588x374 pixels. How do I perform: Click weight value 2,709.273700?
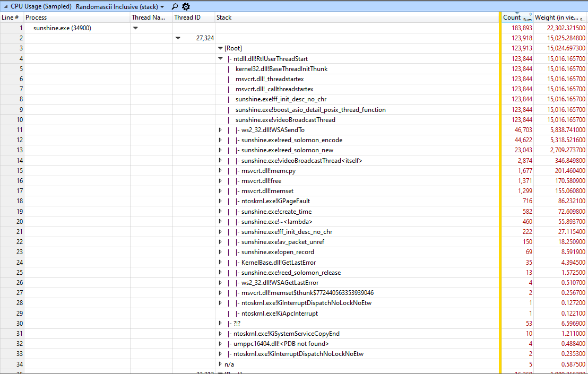click(x=568, y=150)
